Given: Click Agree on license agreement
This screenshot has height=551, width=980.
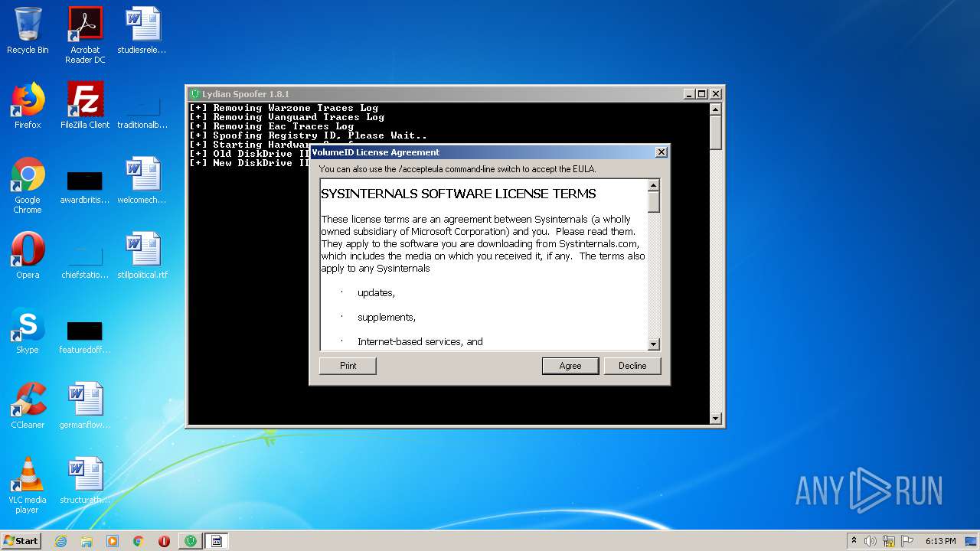Looking at the screenshot, I should pyautogui.click(x=570, y=366).
